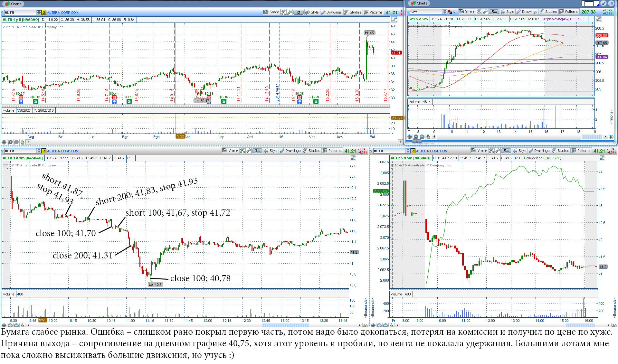The height and width of the screenshot is (364, 618).
Task: Pin the SPY Charts window
Action: coord(604,4)
